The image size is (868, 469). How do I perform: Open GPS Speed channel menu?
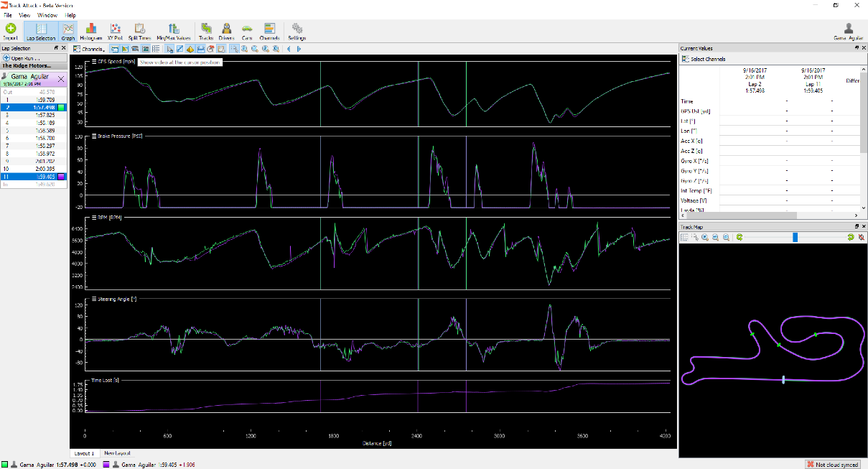pyautogui.click(x=94, y=62)
